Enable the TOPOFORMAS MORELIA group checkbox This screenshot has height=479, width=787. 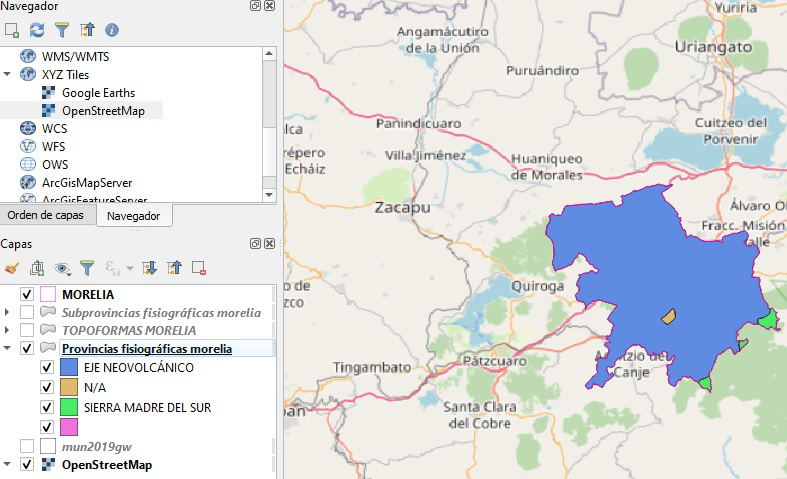tap(27, 330)
